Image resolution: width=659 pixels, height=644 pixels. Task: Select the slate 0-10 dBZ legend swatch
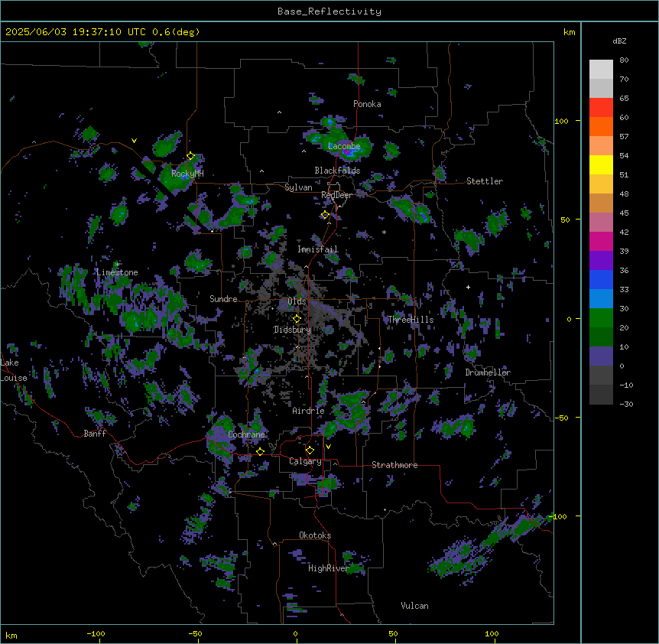601,356
